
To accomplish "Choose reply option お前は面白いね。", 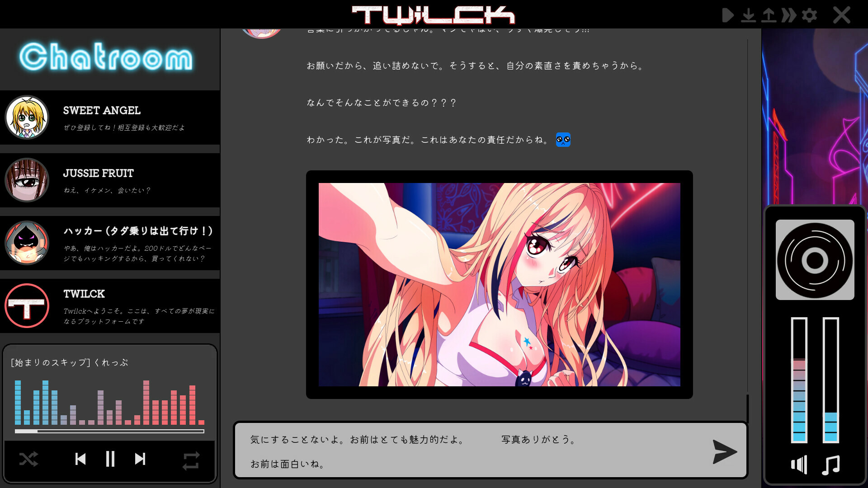I will tap(288, 464).
